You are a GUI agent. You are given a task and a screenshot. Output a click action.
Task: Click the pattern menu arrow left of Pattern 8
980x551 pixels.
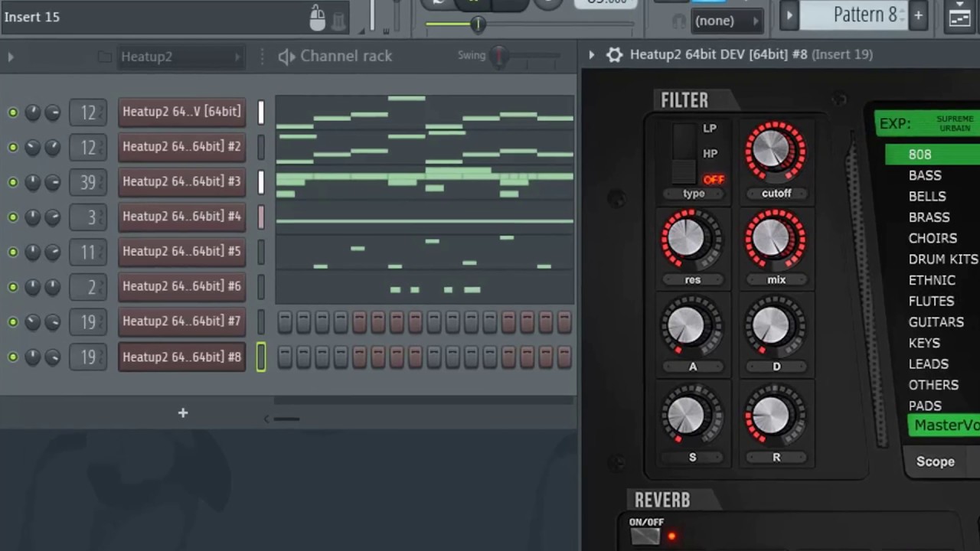point(789,15)
